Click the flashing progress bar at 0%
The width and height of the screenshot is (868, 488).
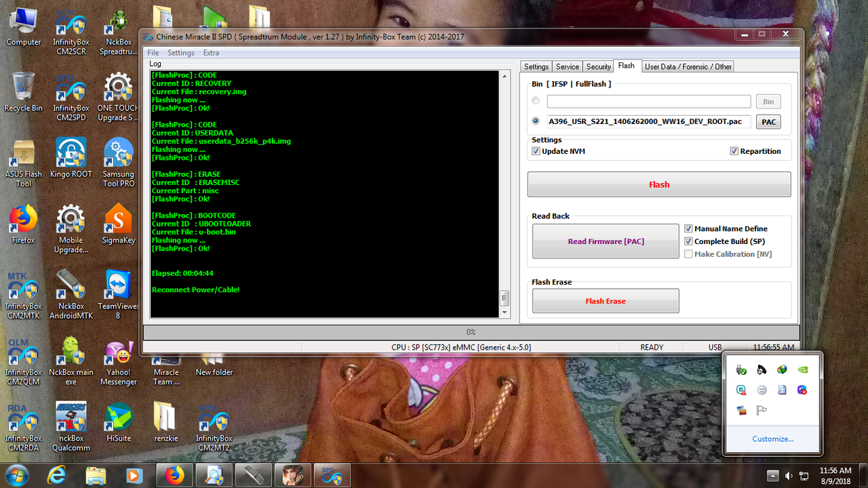471,331
